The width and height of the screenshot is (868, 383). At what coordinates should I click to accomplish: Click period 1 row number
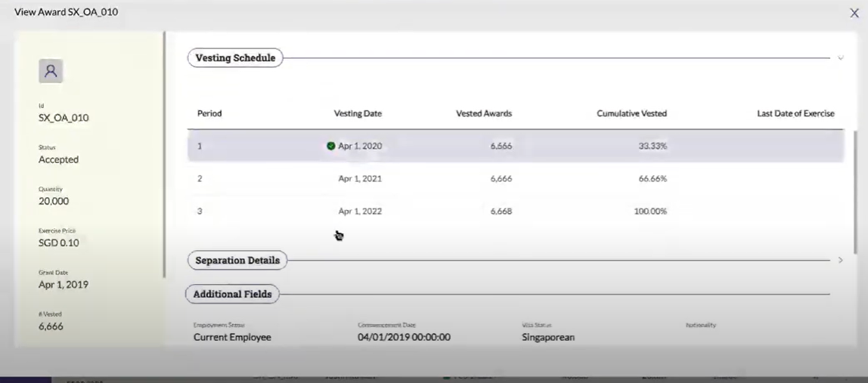click(x=200, y=146)
